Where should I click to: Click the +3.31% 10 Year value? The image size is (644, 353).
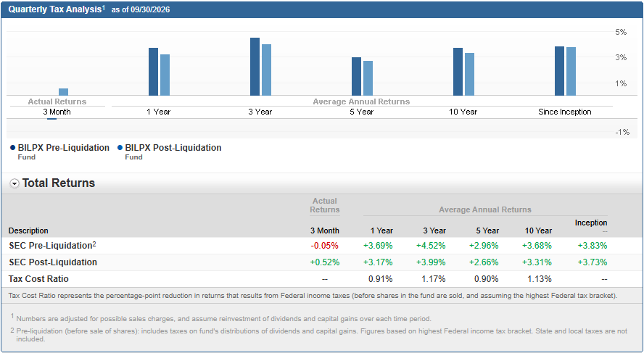537,262
